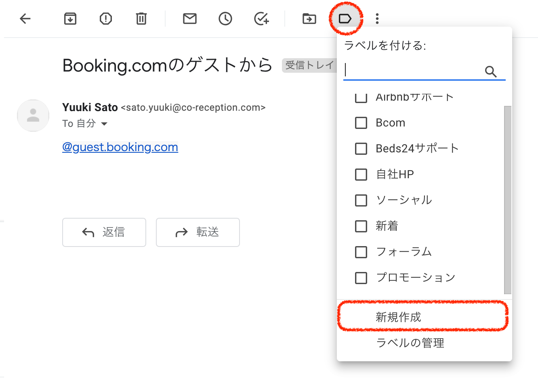
Task: Snooze this email with the clock icon
Action: click(225, 19)
